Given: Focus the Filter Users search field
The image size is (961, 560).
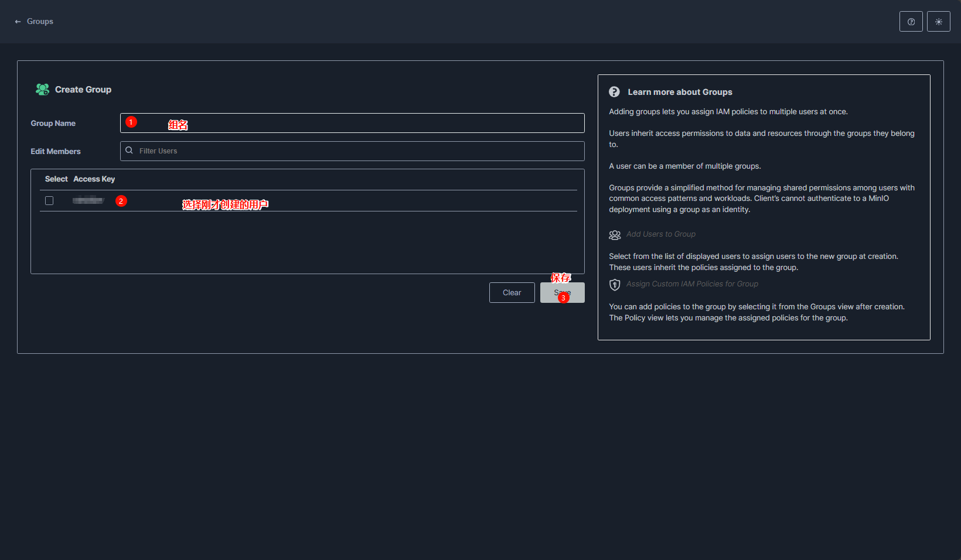Looking at the screenshot, I should coord(357,151).
